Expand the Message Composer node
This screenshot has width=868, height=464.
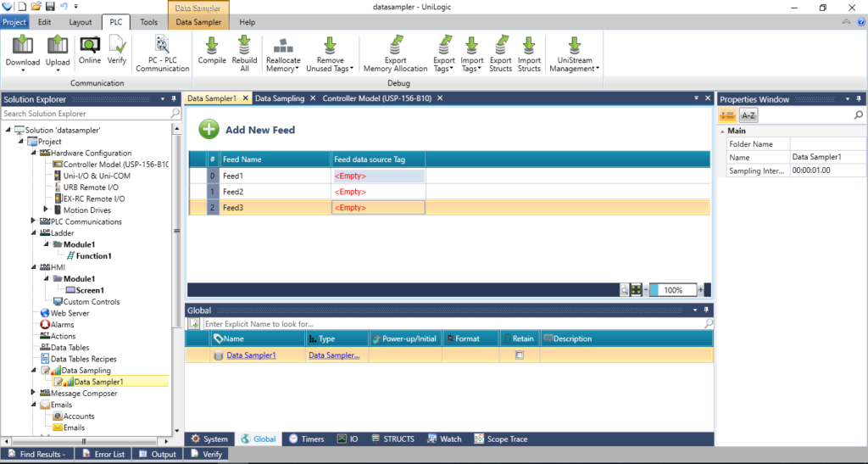click(x=33, y=393)
